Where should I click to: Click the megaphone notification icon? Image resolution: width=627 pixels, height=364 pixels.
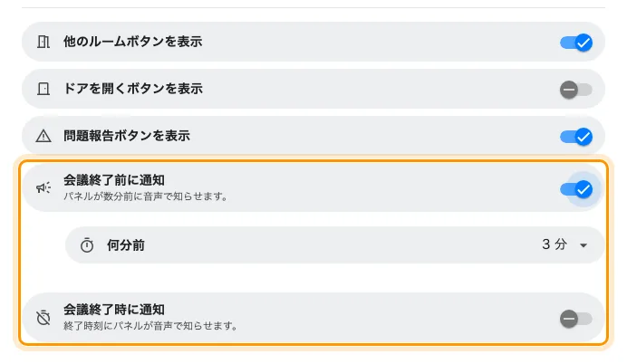click(43, 187)
